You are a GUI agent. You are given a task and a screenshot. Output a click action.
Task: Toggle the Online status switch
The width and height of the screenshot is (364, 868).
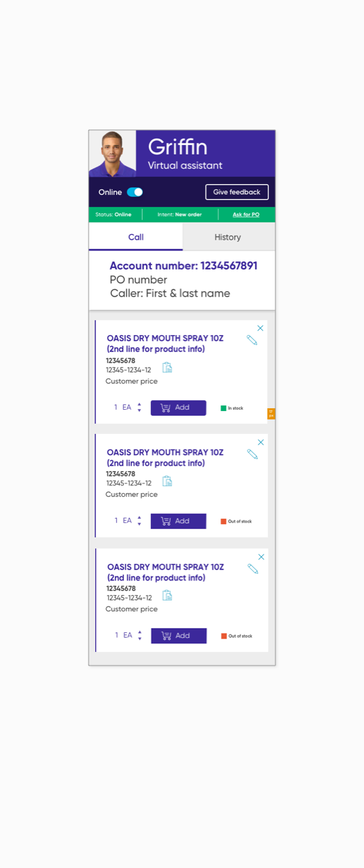pyautogui.click(x=135, y=192)
